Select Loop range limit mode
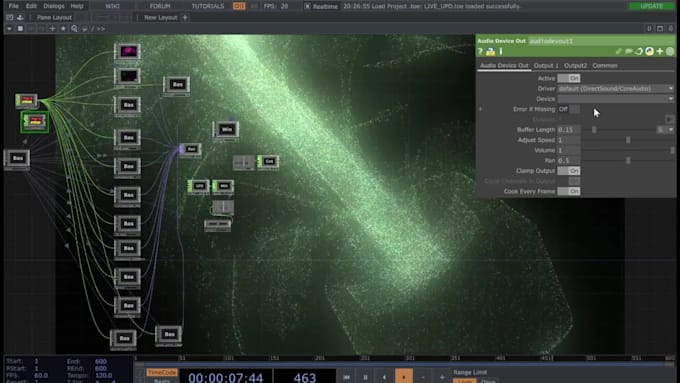 tap(464, 381)
